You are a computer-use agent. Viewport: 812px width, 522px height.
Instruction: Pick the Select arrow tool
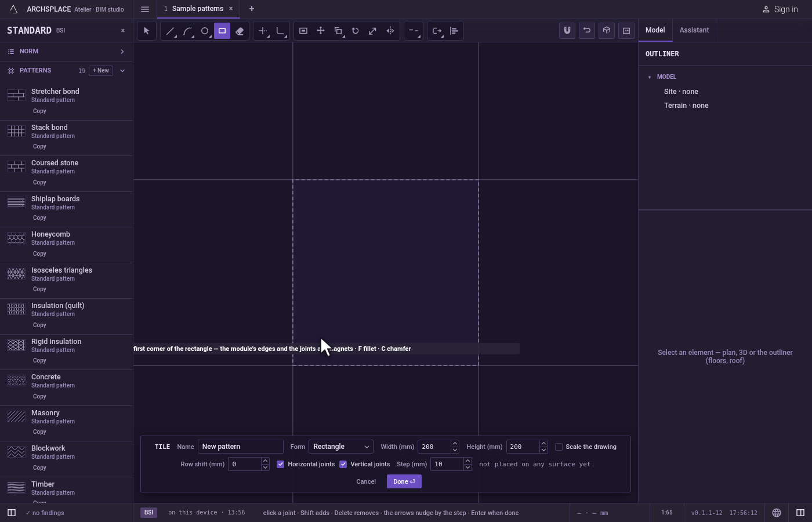pos(147,31)
